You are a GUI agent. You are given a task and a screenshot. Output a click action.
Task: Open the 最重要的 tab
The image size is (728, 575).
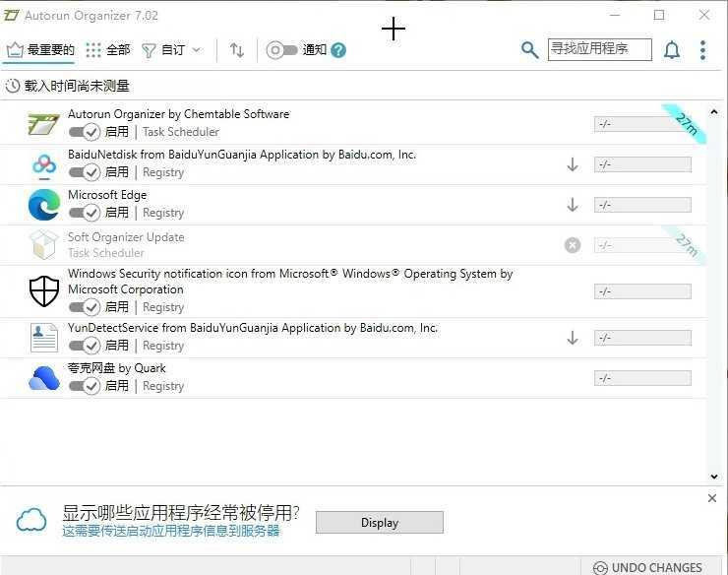(40, 50)
